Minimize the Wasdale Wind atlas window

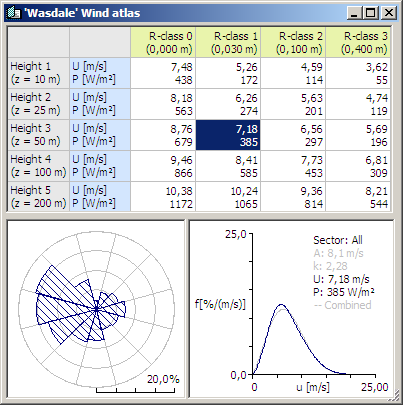[354, 13]
